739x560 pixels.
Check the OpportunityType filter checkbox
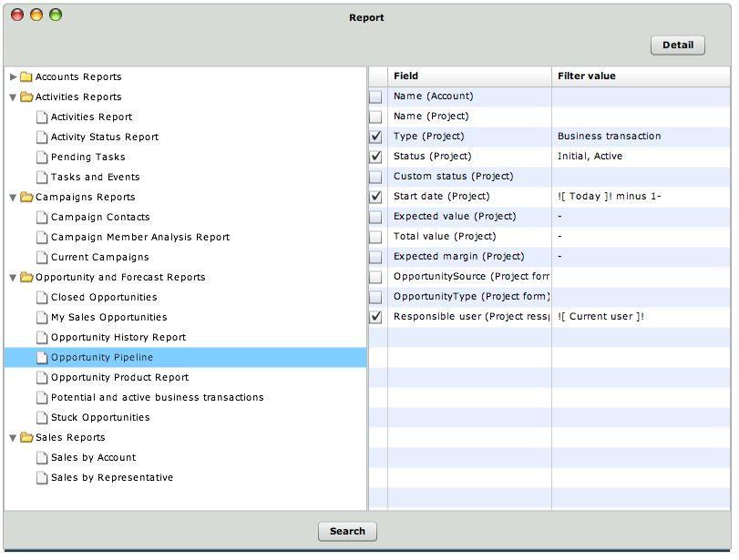pyautogui.click(x=375, y=297)
